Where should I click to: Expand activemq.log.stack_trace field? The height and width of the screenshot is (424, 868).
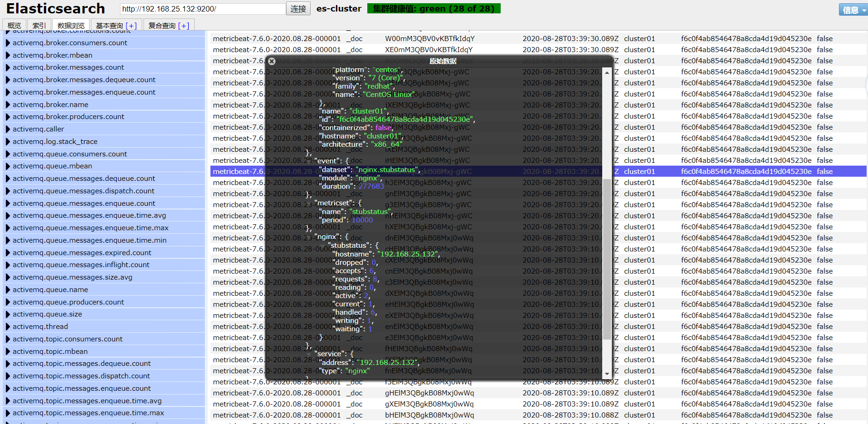coord(8,142)
